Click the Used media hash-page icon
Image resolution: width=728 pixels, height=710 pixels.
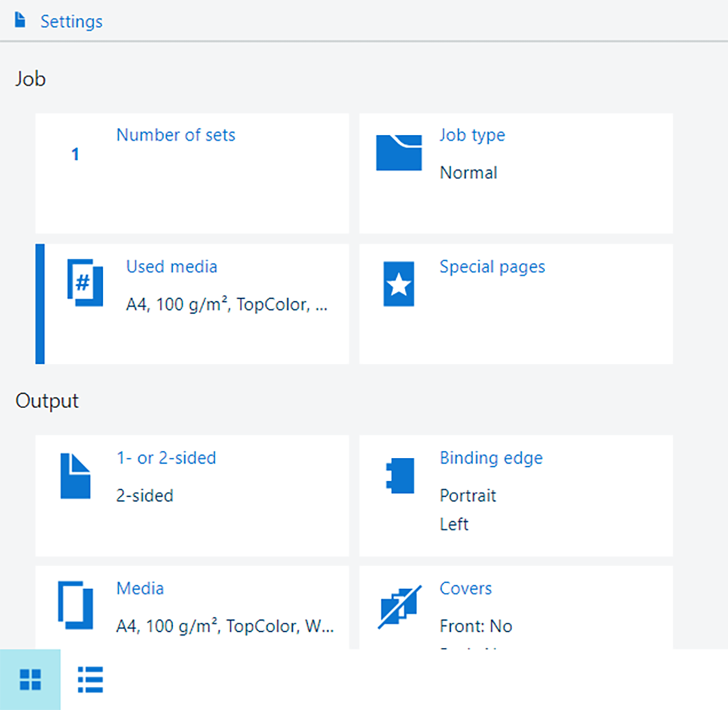[85, 283]
